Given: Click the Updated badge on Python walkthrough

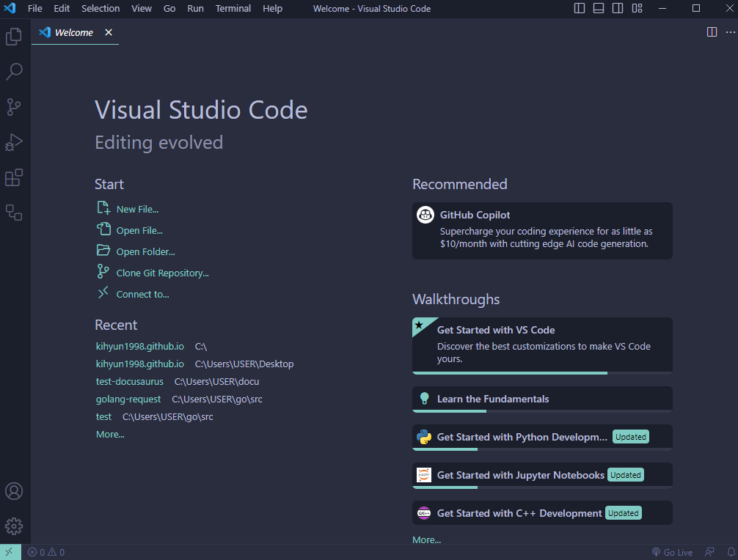Looking at the screenshot, I should pyautogui.click(x=631, y=437).
